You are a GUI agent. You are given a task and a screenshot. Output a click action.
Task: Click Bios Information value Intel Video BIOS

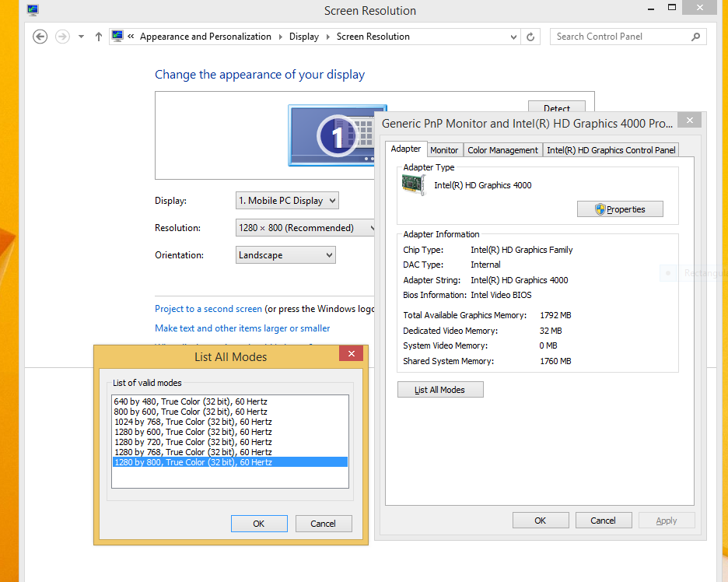(501, 295)
